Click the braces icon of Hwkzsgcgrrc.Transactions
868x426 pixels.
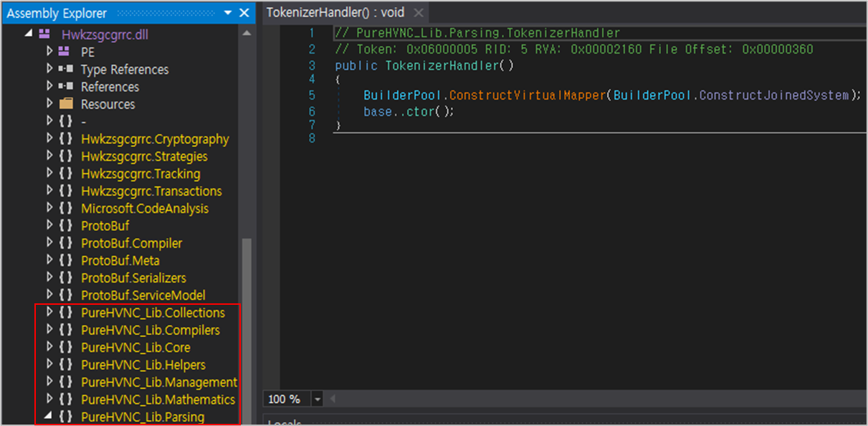tap(66, 191)
